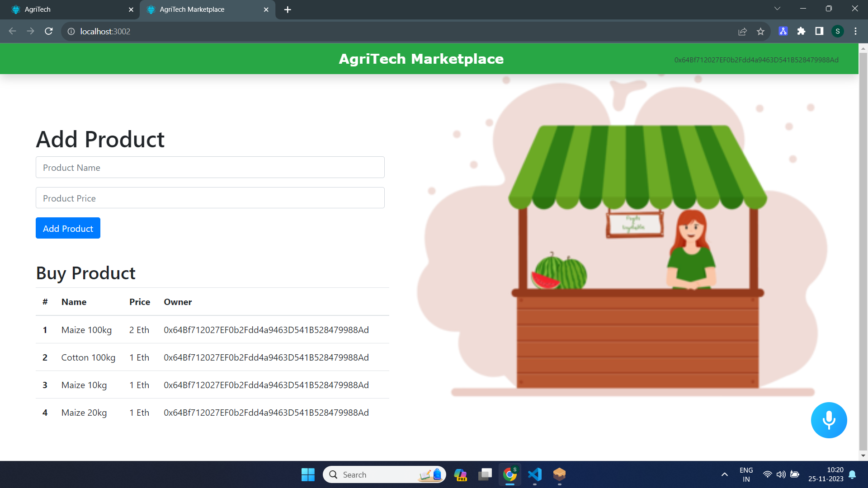Focus the Product Price field
This screenshot has height=488, width=868.
click(210, 198)
